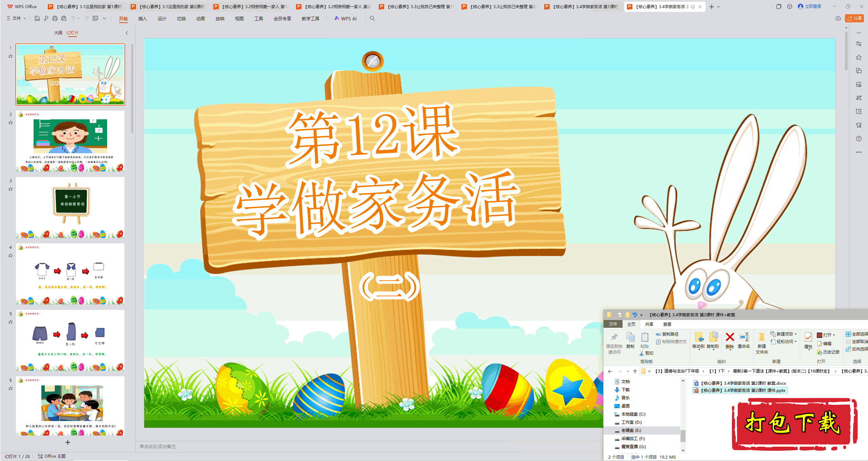Click 复制 copy icon in Explorer ribbon

pyautogui.click(x=630, y=340)
